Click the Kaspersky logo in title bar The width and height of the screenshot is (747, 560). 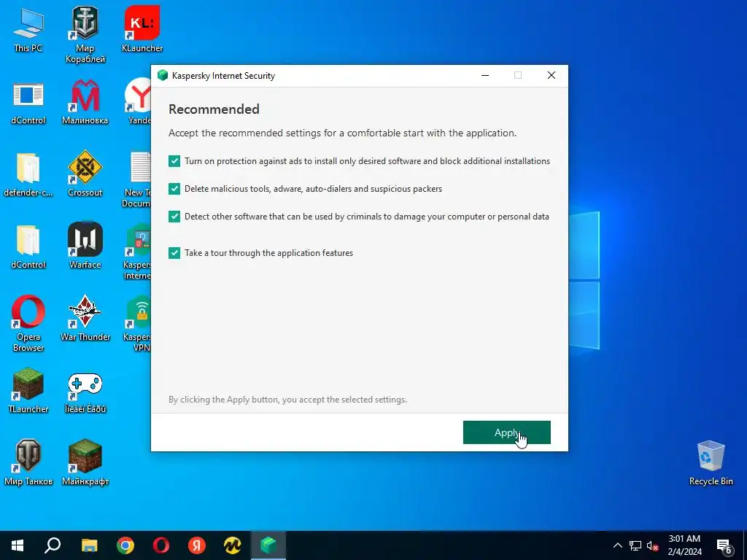coord(163,75)
